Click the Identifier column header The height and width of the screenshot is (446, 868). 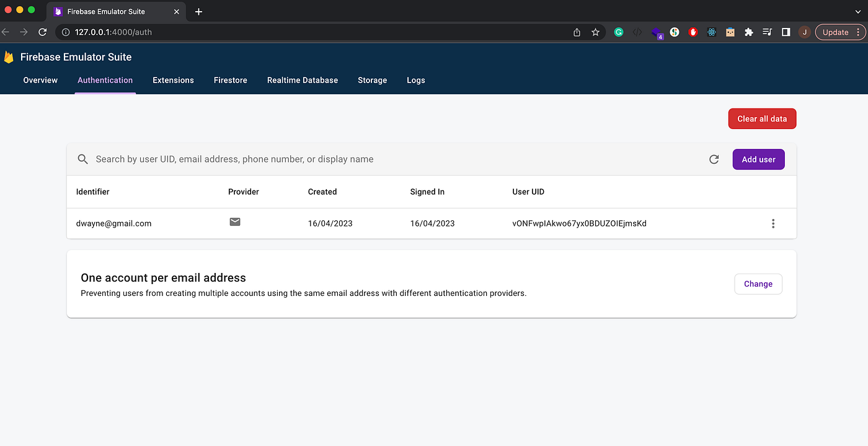(93, 192)
